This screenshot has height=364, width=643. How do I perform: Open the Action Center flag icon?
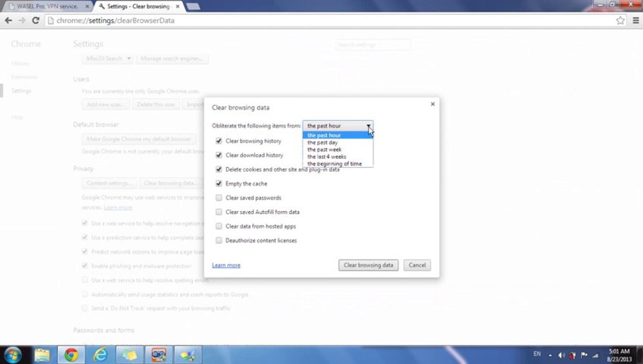point(584,355)
